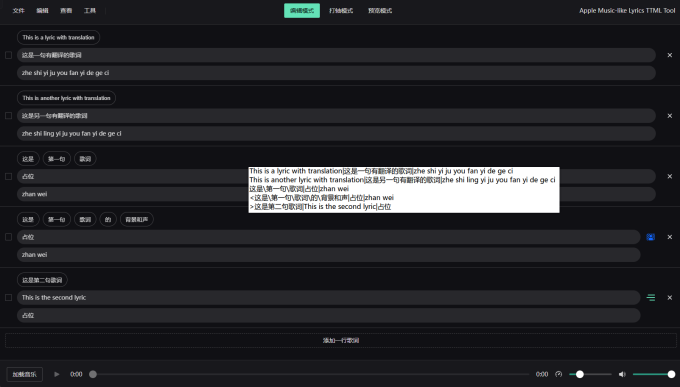
Task: Select the 背景和声 word chip
Action: pos(137,220)
